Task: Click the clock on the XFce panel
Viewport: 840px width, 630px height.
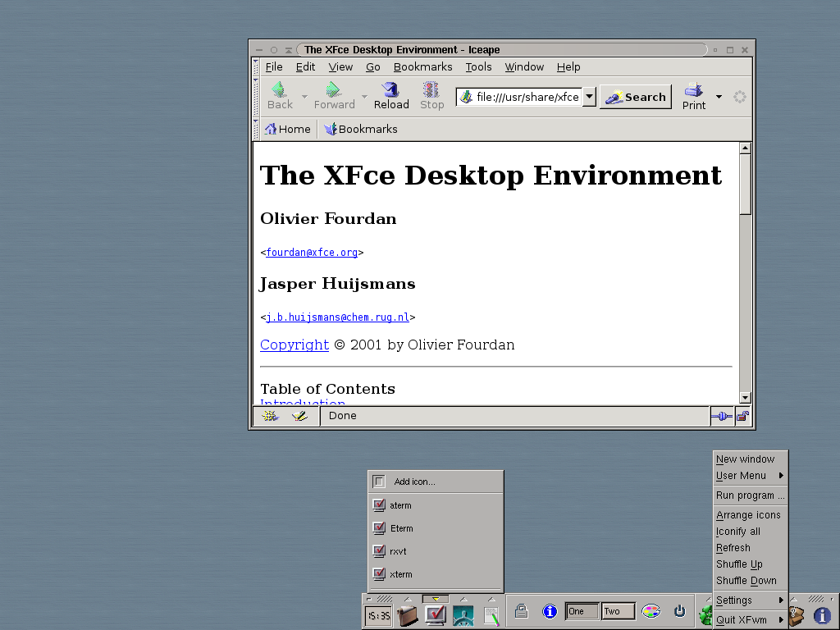Action: (378, 615)
